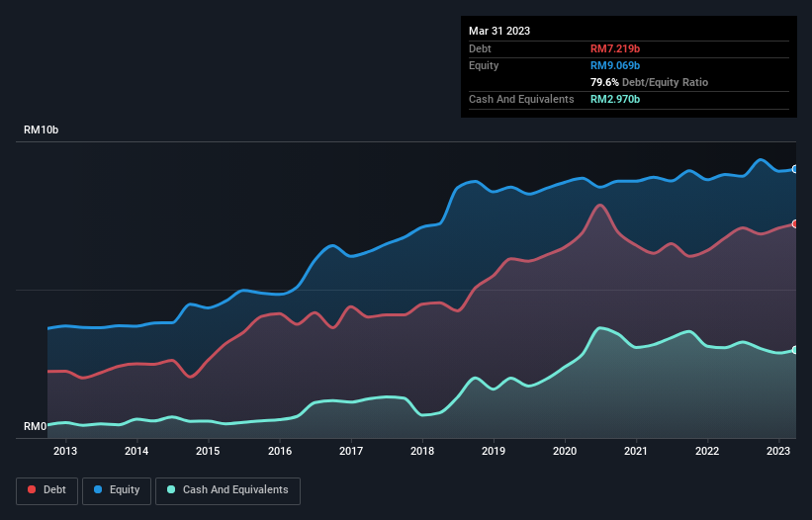
Task: Toggle the Debt legend button
Action: pos(47,490)
